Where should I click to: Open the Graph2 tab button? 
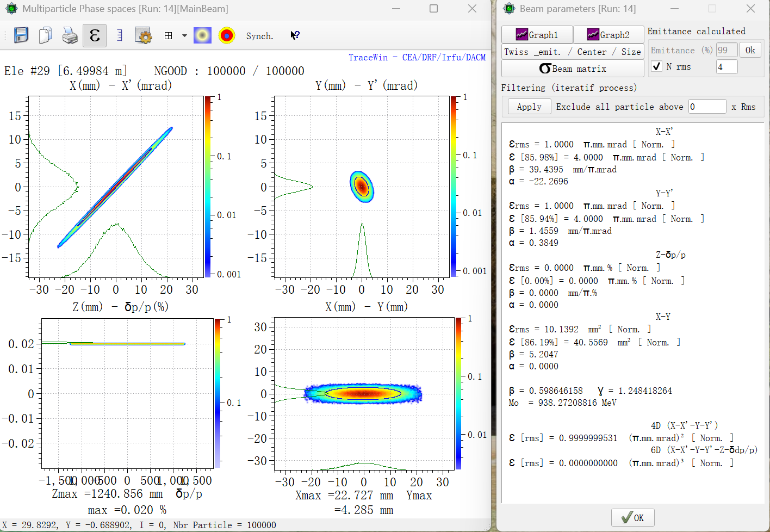(x=608, y=35)
